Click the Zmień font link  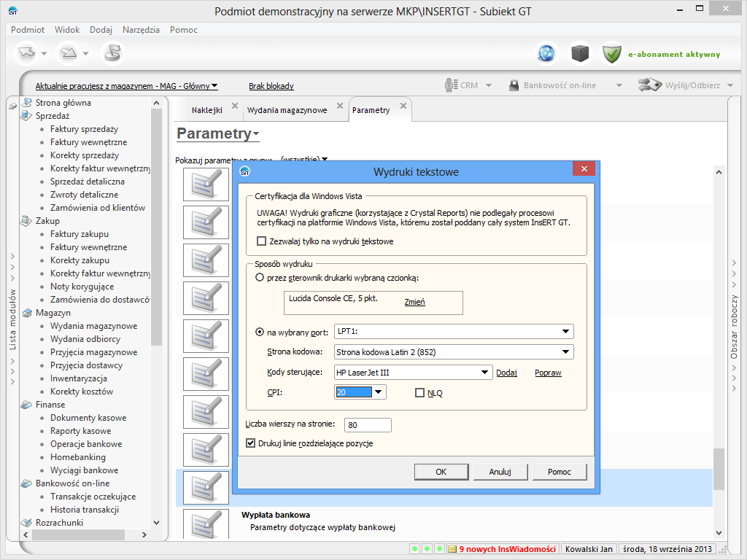click(414, 302)
